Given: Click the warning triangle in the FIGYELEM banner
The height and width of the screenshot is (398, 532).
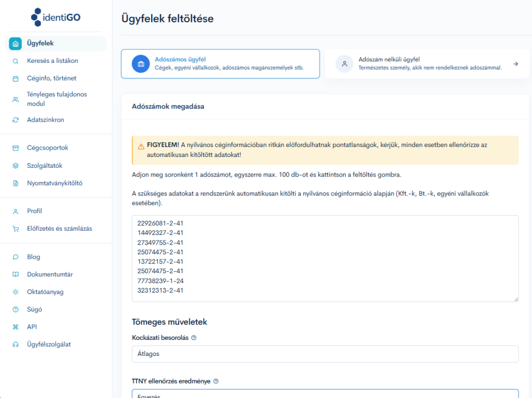Looking at the screenshot, I should 141,147.
